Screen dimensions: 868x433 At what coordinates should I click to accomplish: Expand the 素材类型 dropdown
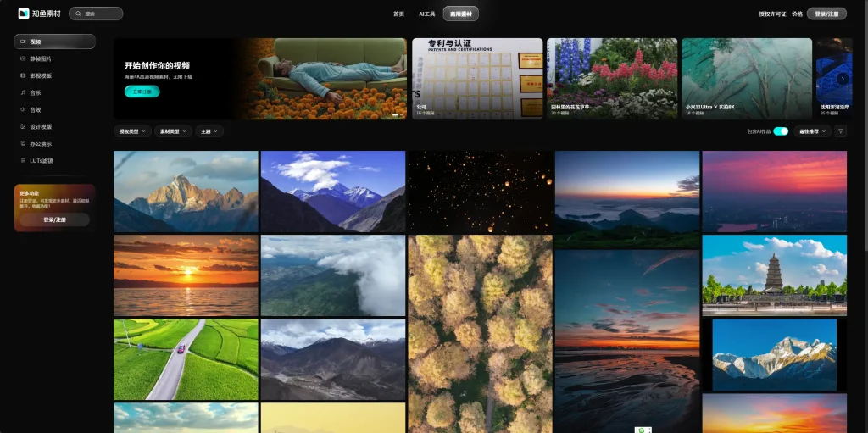tap(173, 131)
